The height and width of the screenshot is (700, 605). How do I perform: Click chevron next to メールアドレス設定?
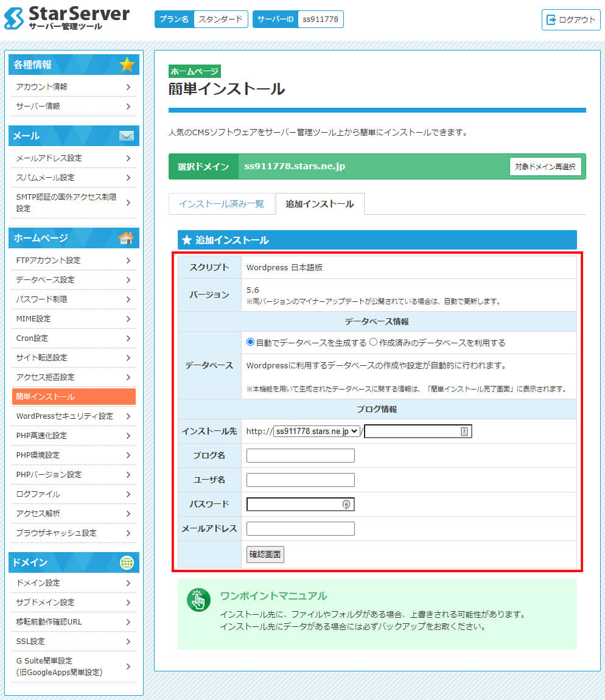pos(128,158)
